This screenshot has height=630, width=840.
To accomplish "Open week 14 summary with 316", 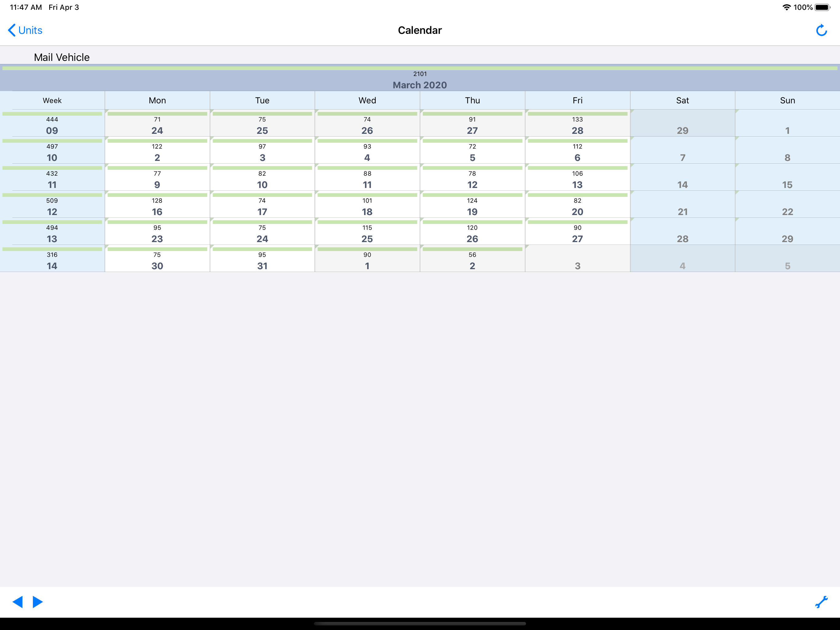I will tap(52, 258).
